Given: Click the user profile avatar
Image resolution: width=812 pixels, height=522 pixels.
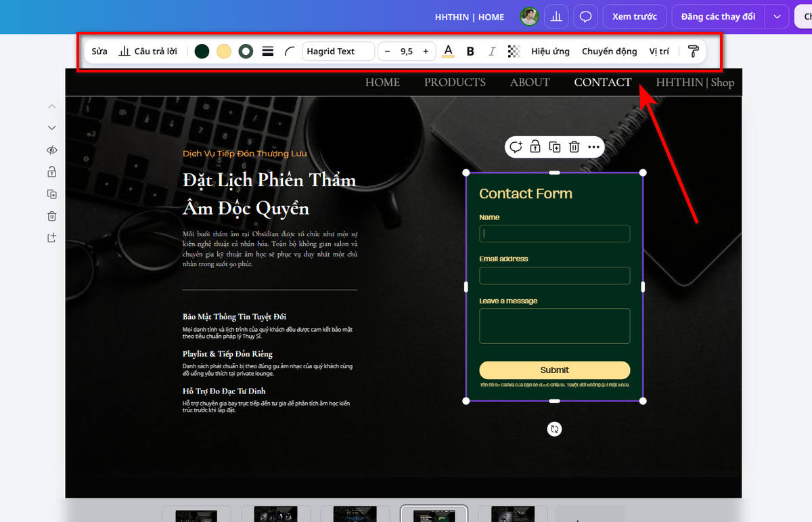Looking at the screenshot, I should tap(529, 17).
